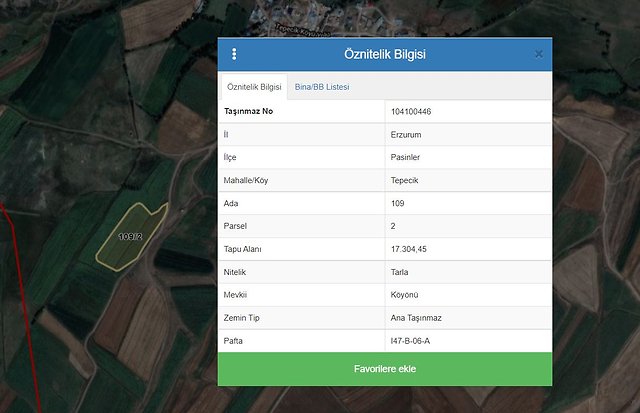Select the Tepecik Mahalle/Köy value

406,180
